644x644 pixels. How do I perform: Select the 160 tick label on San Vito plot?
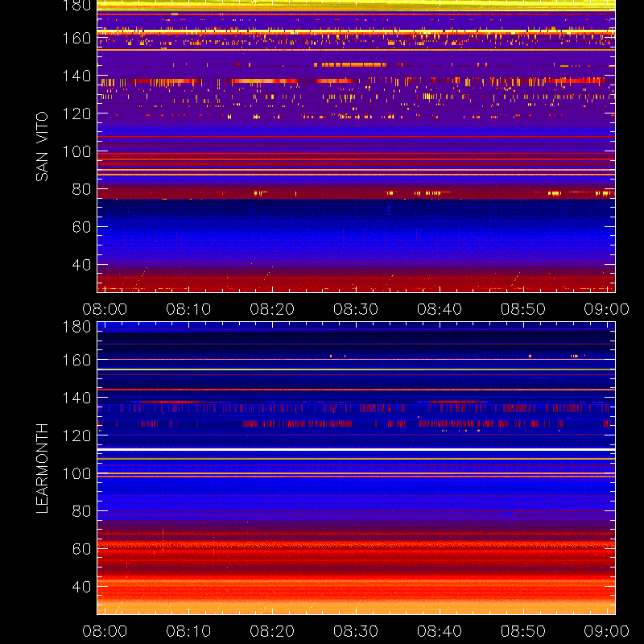click(76, 38)
